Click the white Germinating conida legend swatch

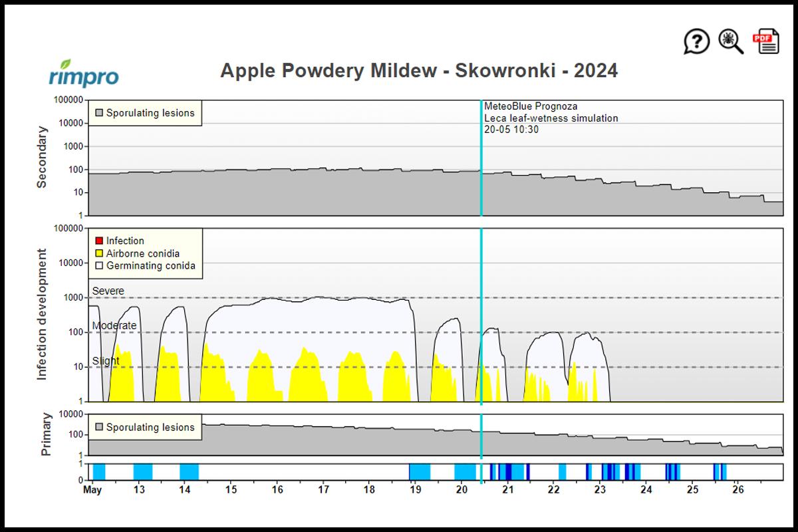click(x=99, y=266)
